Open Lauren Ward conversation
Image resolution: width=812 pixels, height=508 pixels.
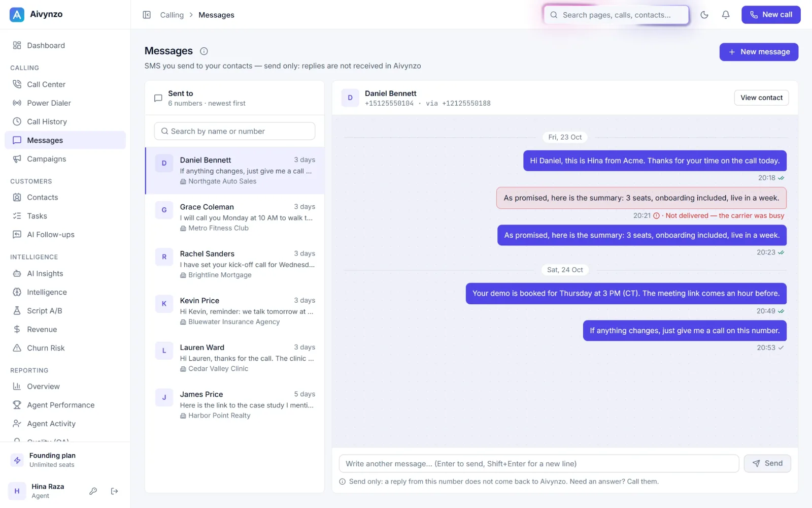[x=235, y=358]
